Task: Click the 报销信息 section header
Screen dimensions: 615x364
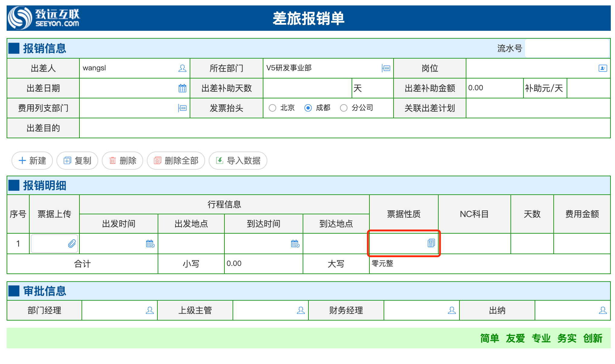Action: coord(45,48)
